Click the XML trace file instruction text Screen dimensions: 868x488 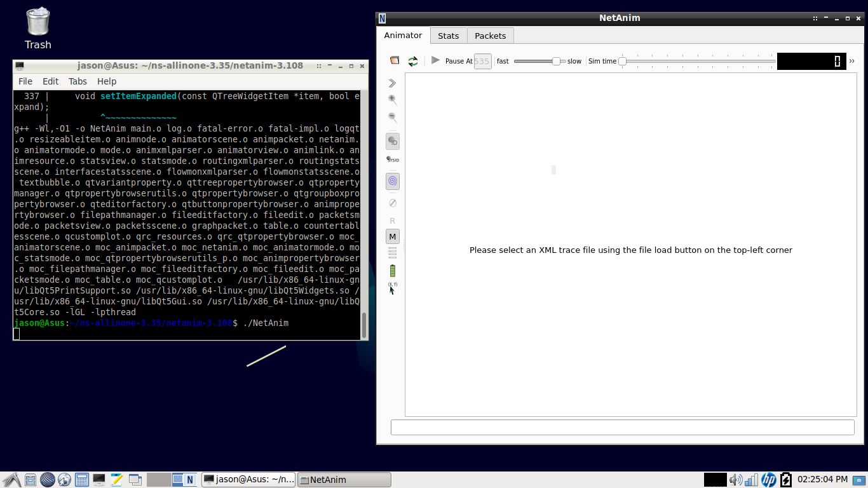631,250
